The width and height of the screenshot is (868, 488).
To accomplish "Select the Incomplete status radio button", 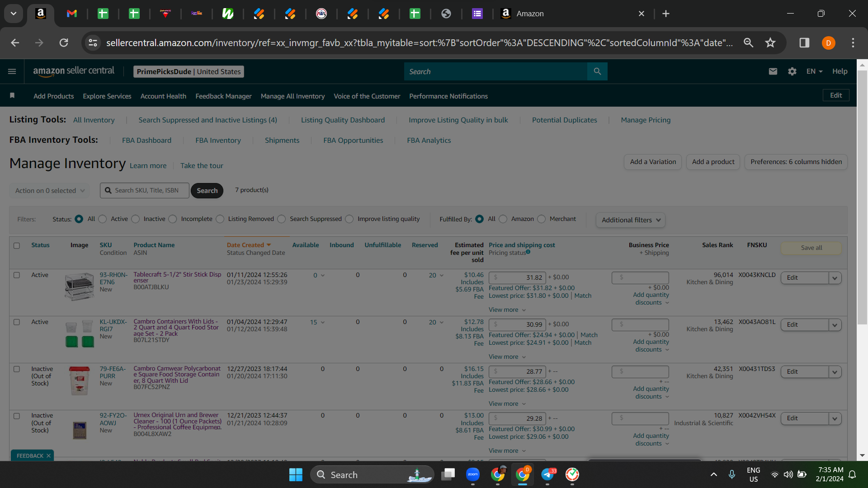I will click(x=173, y=219).
